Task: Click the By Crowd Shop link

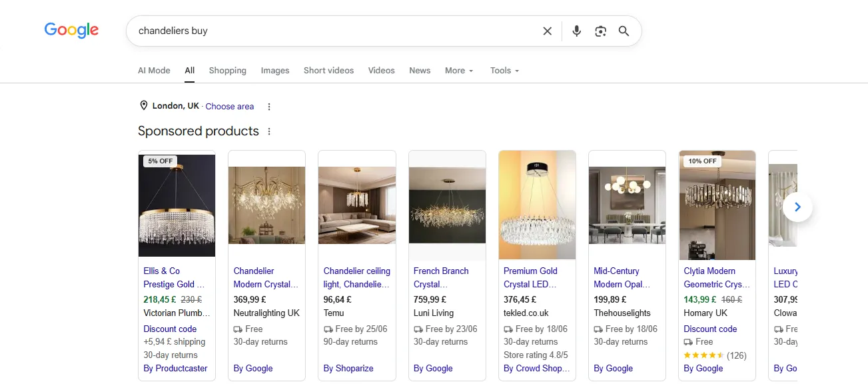Action: point(537,368)
